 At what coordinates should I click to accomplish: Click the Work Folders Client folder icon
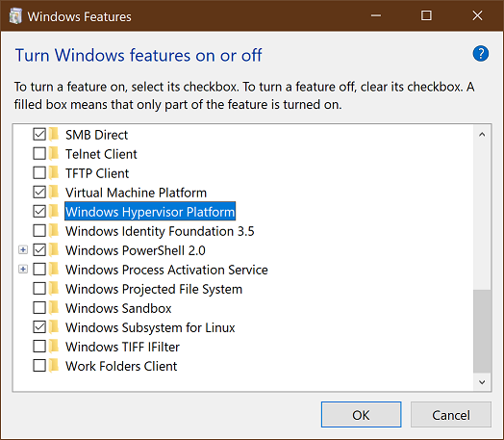(x=54, y=366)
